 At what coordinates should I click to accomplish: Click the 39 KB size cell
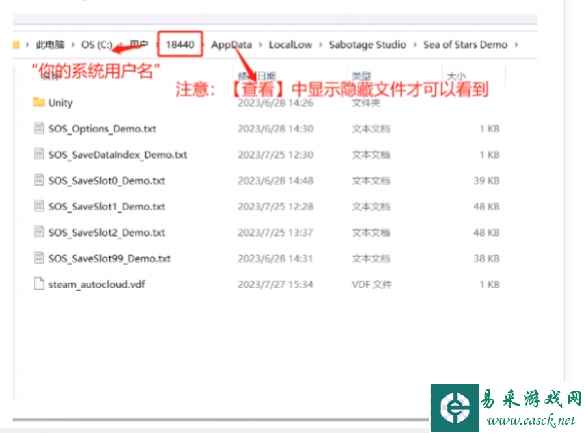tap(486, 180)
